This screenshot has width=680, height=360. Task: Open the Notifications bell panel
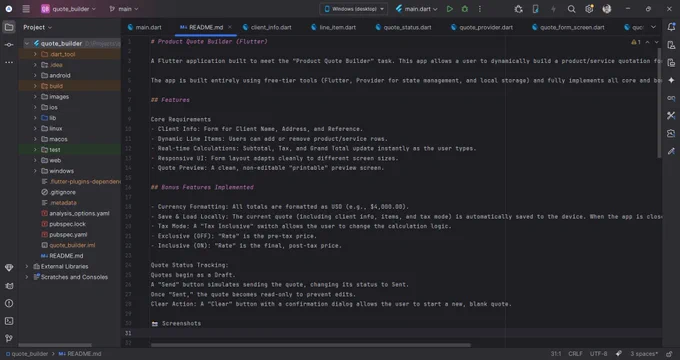point(671,27)
